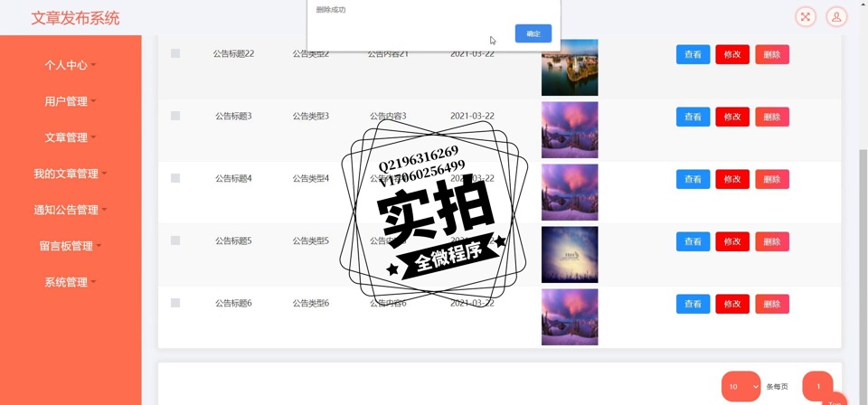Open the thumbnail image for 公告标题5
Image resolution: width=868 pixels, height=405 pixels.
click(569, 254)
